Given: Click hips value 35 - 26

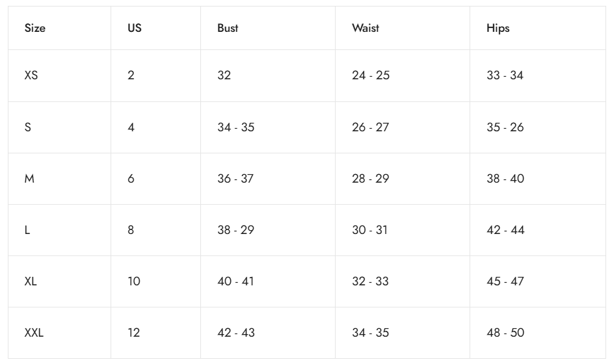Looking at the screenshot, I should click(505, 127).
